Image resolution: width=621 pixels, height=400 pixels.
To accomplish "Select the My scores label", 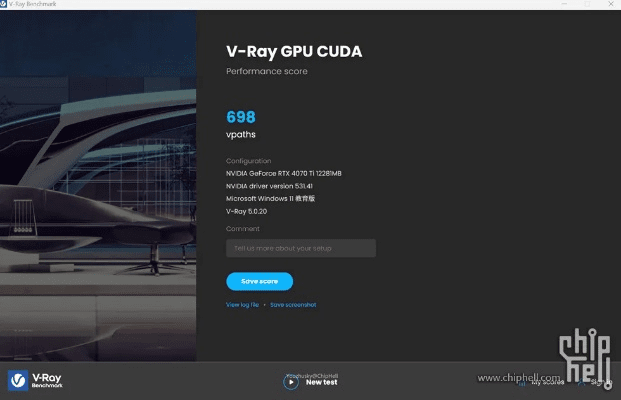I will (x=547, y=382).
